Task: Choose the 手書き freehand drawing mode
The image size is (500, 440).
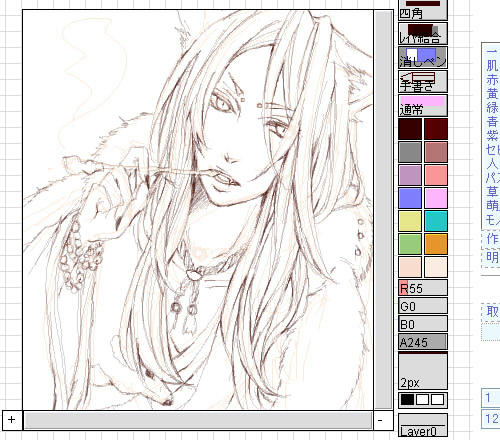Action: pyautogui.click(x=423, y=81)
